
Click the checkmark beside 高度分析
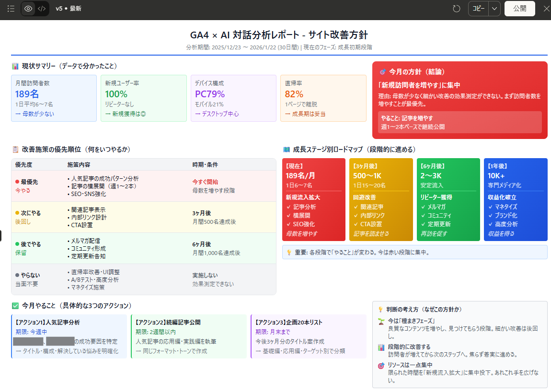(490, 224)
